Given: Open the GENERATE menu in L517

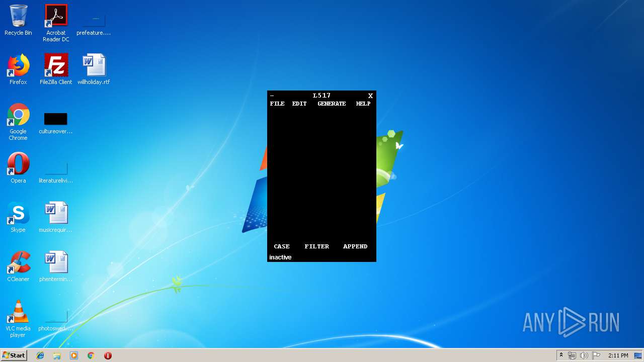Looking at the screenshot, I should pyautogui.click(x=332, y=104).
